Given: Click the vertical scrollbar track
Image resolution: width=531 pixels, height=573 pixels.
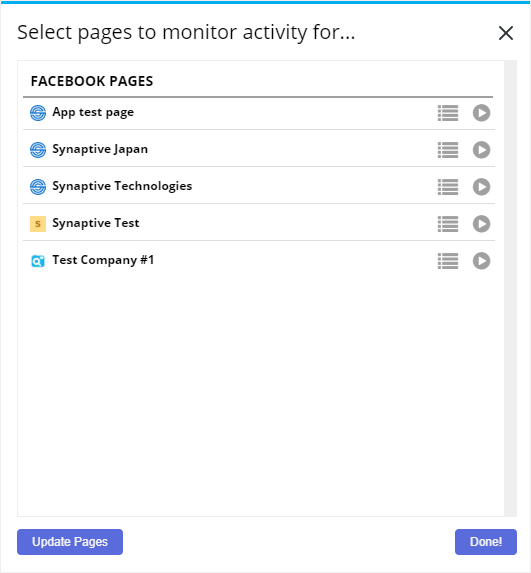Looking at the screenshot, I should [510, 288].
